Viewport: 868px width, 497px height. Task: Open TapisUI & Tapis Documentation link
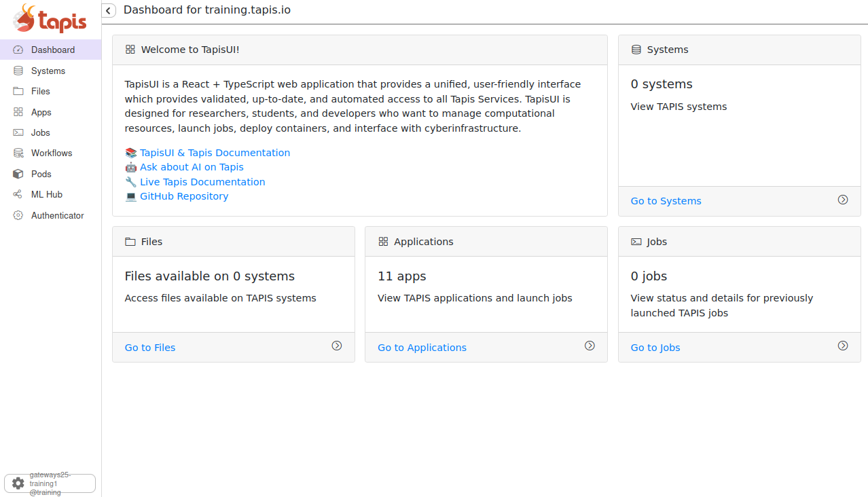pyautogui.click(x=215, y=153)
